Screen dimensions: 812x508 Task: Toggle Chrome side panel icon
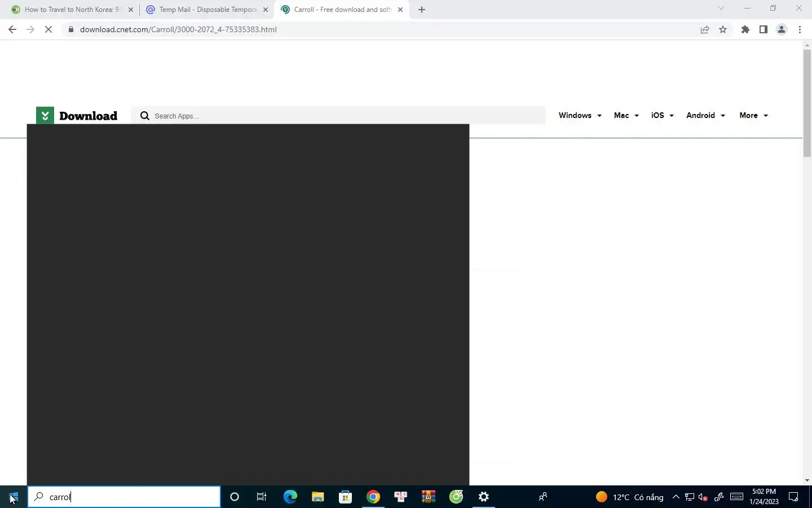coord(764,29)
